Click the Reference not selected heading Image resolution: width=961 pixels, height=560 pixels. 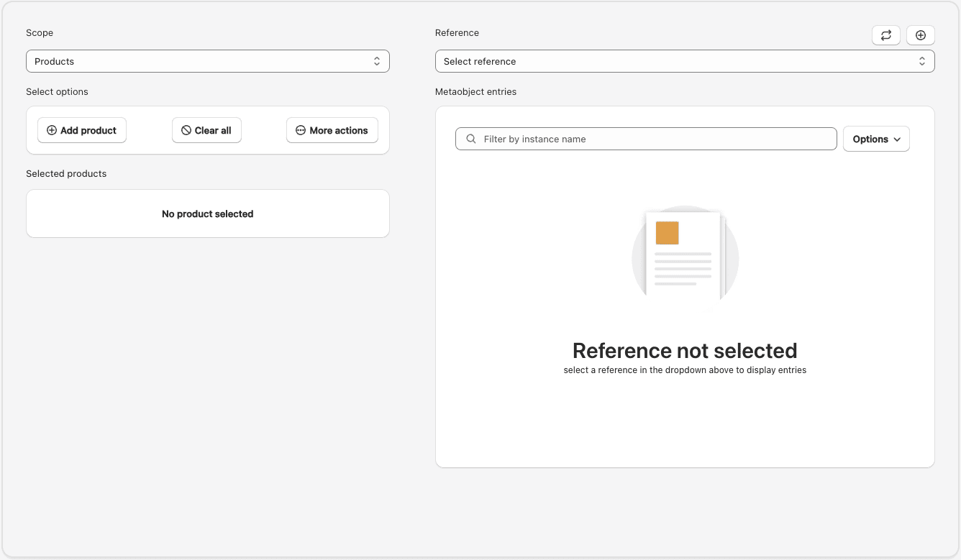pyautogui.click(x=684, y=350)
